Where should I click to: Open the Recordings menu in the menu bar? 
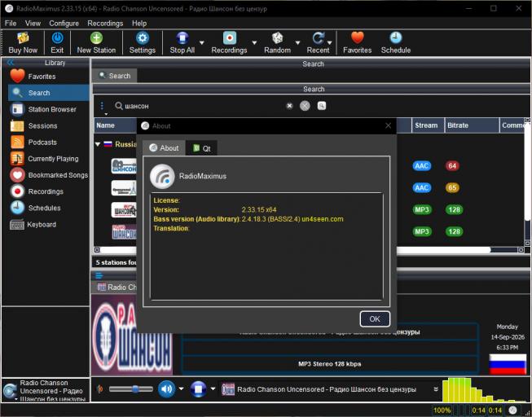coord(105,23)
